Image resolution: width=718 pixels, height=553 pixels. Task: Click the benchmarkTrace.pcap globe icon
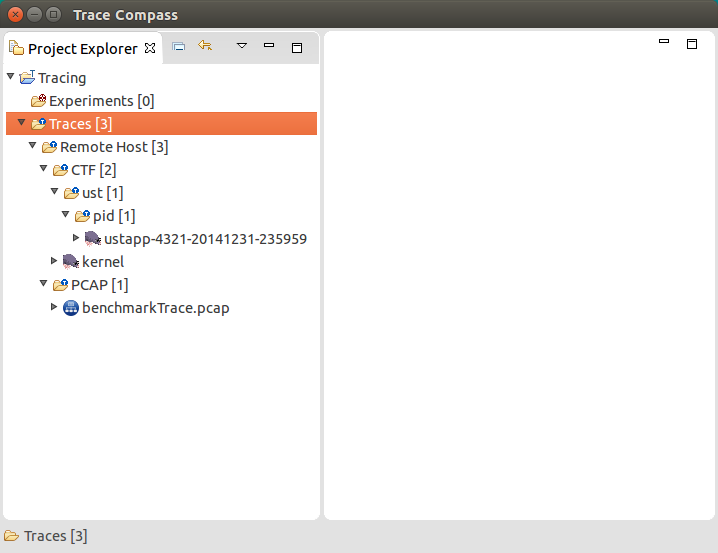[70, 308]
